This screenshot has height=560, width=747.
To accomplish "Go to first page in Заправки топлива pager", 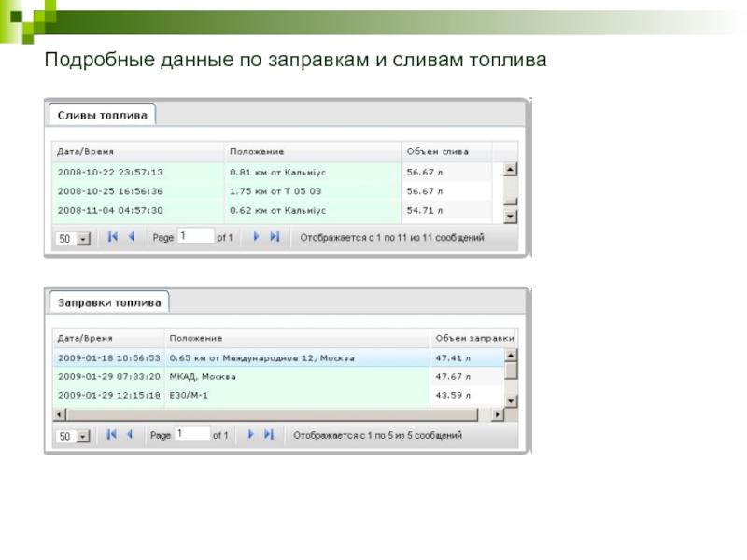I will [112, 435].
